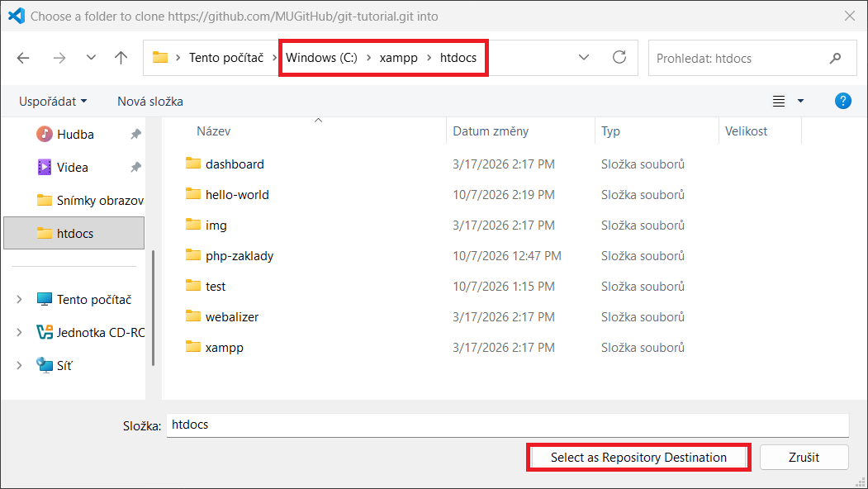This screenshot has width=868, height=489.
Task: Select the dashboard folder
Action: [x=235, y=164]
